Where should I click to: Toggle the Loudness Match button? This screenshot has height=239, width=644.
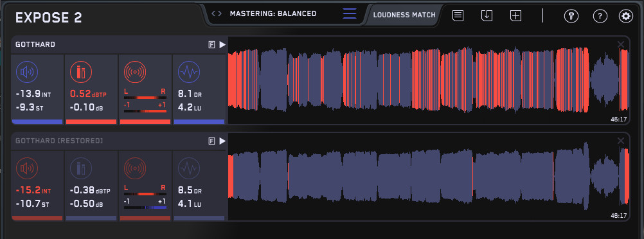coord(404,15)
